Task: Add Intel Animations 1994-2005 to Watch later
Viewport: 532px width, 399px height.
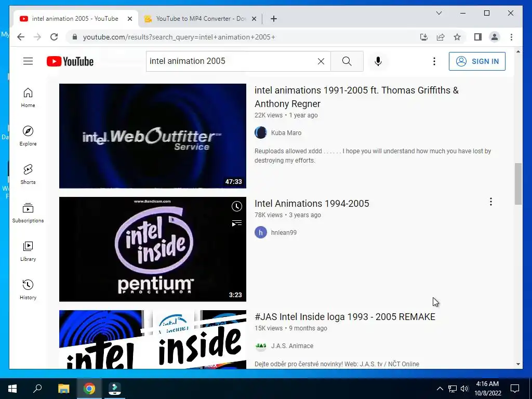Action: pos(237,206)
